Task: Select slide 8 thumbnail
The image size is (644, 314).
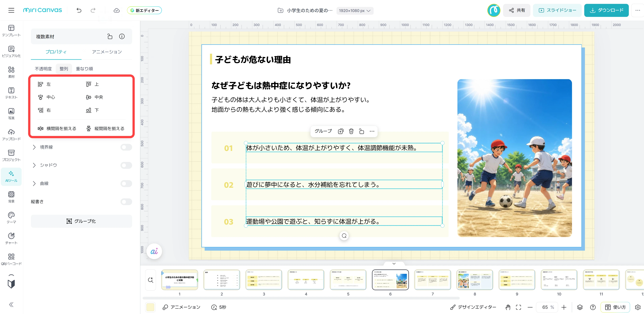Action: (475, 280)
